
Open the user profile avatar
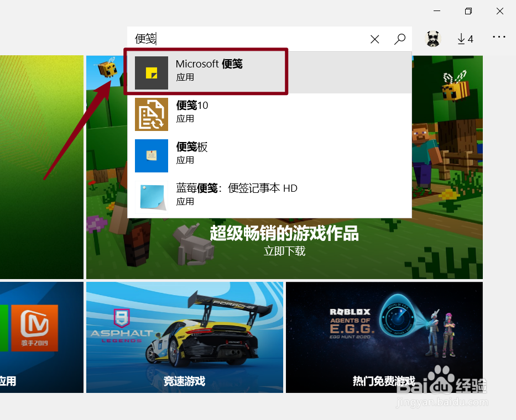pos(432,39)
